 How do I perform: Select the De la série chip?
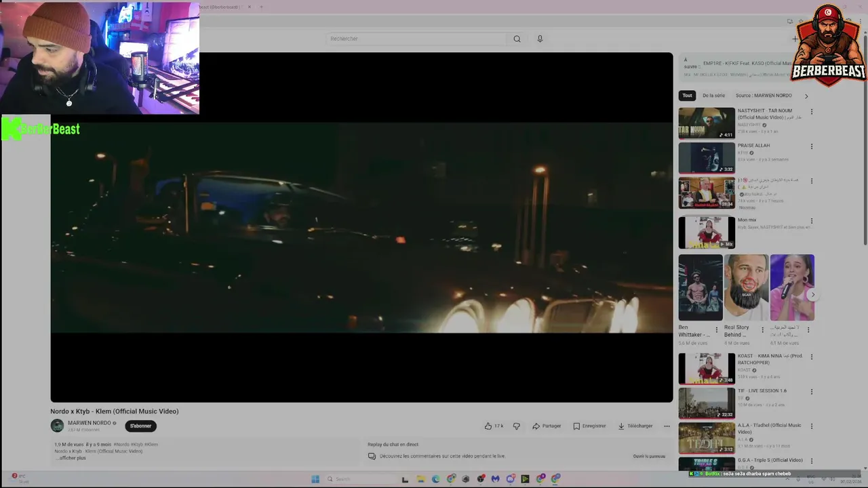click(x=713, y=96)
